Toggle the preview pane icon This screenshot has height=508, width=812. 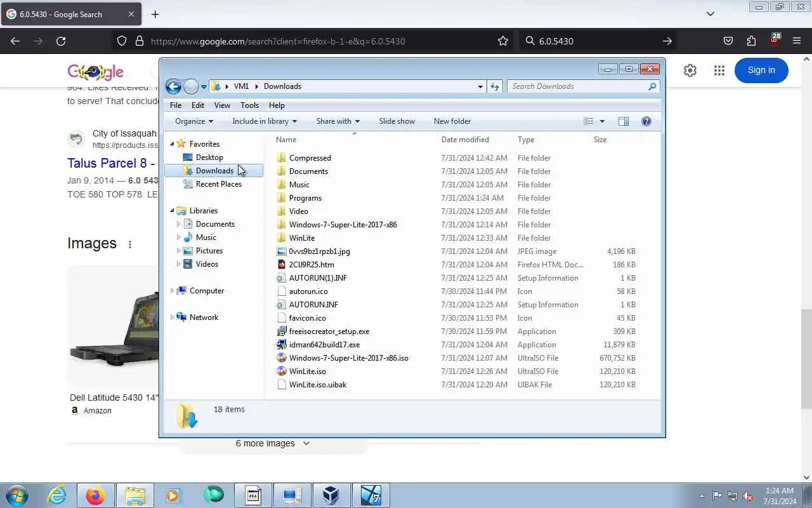point(624,121)
